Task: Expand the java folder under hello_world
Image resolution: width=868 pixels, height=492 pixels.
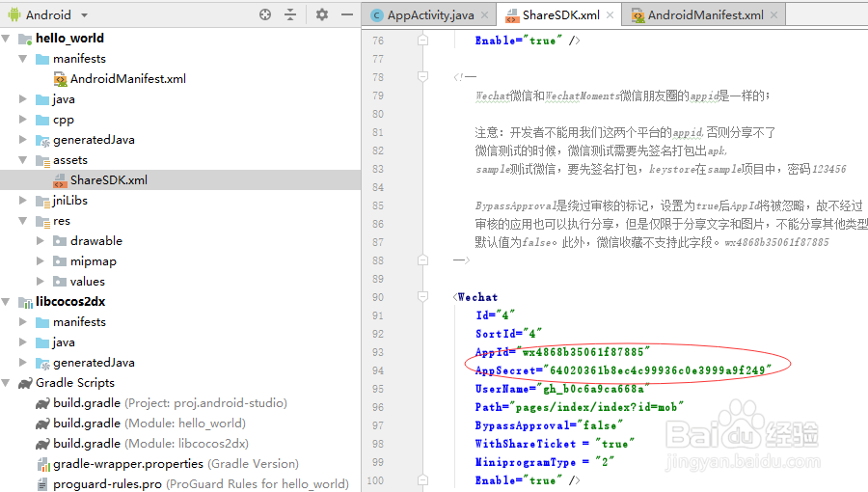Action: [23, 99]
